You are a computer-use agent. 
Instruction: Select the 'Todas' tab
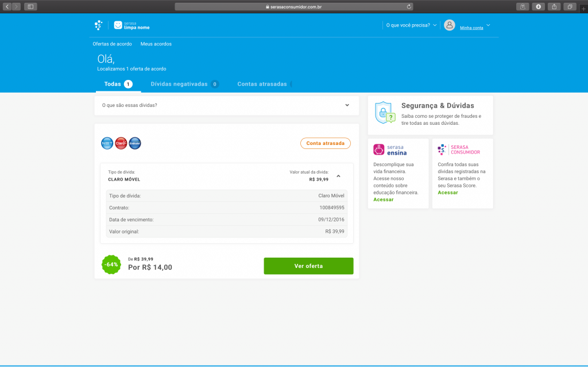(118, 84)
